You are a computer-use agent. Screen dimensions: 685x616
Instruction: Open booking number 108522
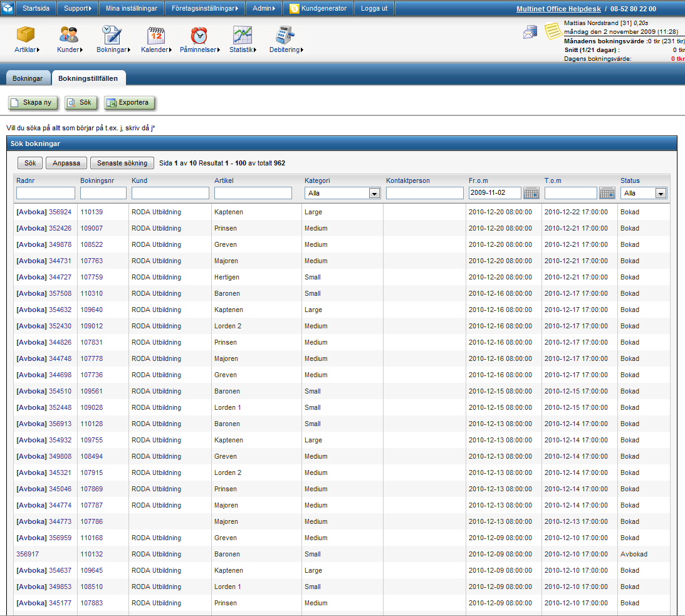92,244
